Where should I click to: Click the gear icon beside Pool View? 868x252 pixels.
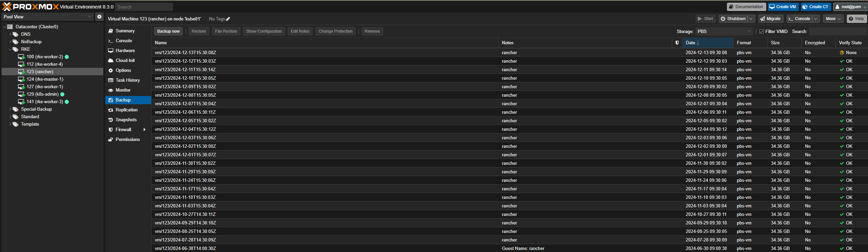(x=99, y=17)
